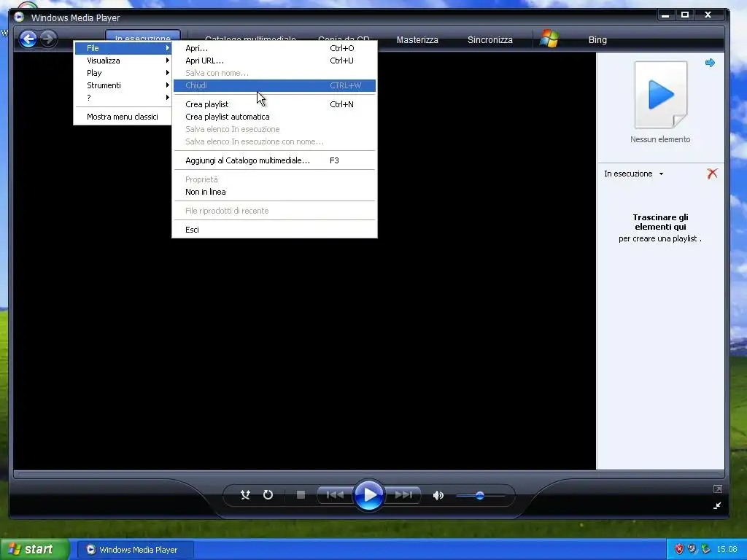Toggle shuffle playback mode
This screenshot has height=560, width=747.
click(x=245, y=495)
